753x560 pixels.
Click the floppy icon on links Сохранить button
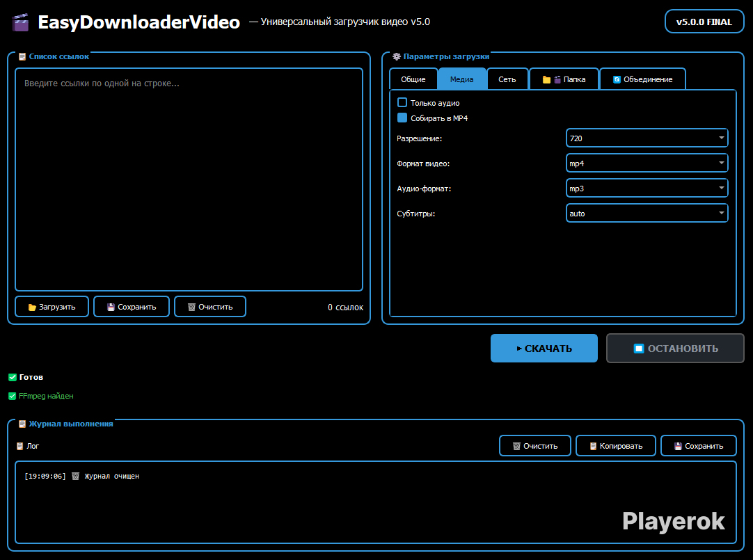pos(111,307)
